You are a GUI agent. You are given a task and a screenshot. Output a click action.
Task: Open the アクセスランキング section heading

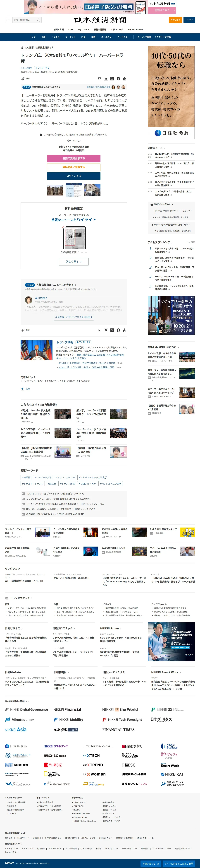(x=160, y=242)
